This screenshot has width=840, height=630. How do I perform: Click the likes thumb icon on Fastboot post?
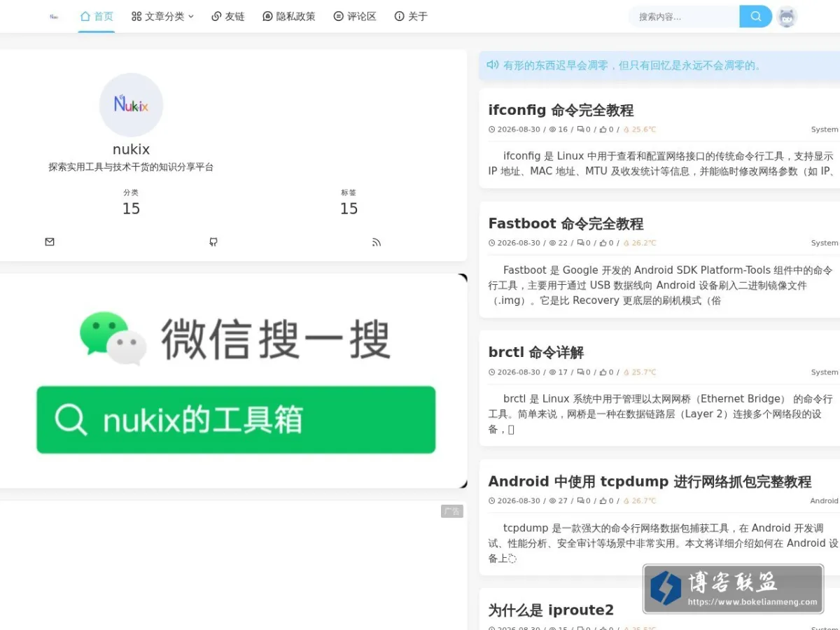tap(603, 243)
